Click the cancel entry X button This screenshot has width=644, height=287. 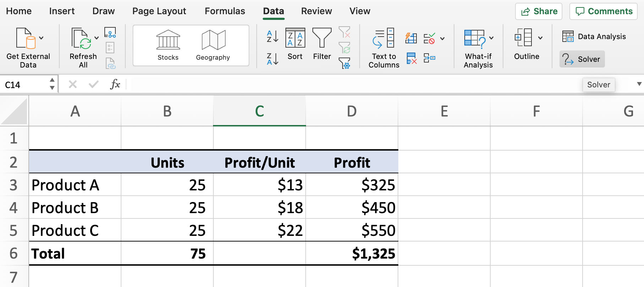coord(72,84)
